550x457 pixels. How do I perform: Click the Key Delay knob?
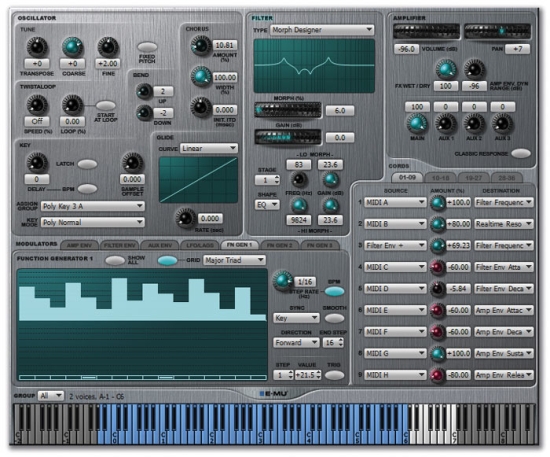(37, 162)
